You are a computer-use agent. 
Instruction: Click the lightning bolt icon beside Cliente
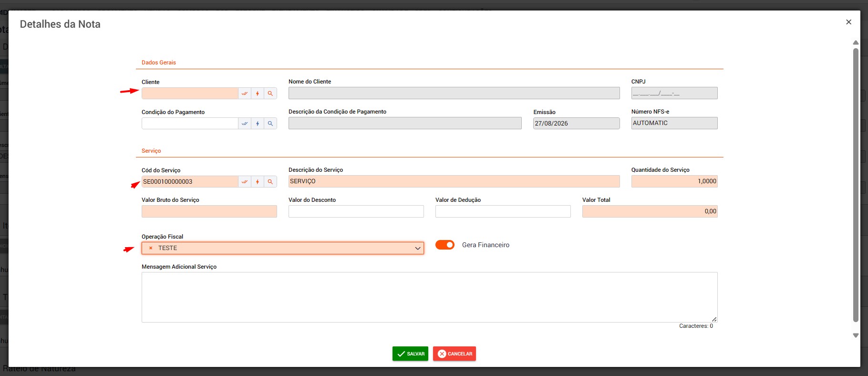pos(258,94)
